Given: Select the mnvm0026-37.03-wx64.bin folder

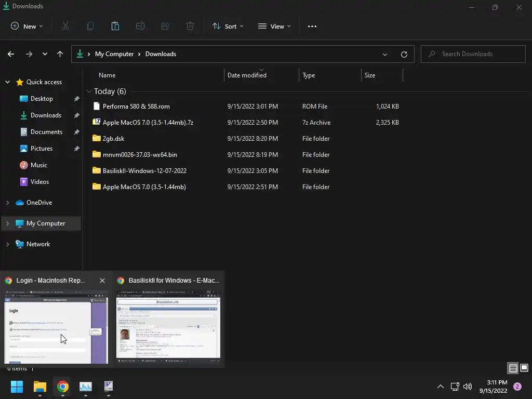Looking at the screenshot, I should tap(140, 154).
